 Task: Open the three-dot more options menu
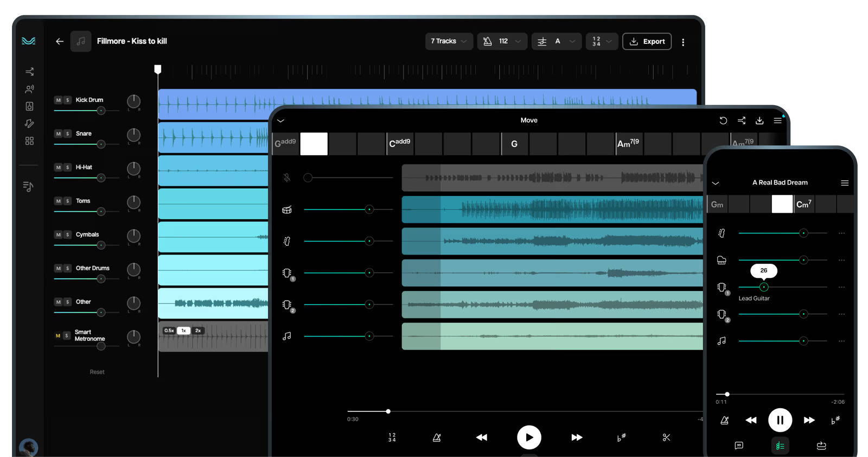click(683, 42)
